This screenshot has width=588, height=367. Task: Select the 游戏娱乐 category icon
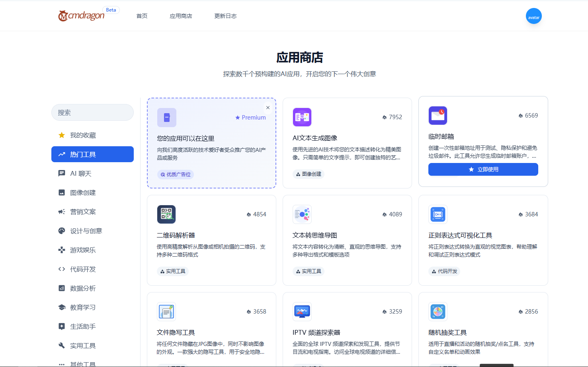[x=62, y=250]
